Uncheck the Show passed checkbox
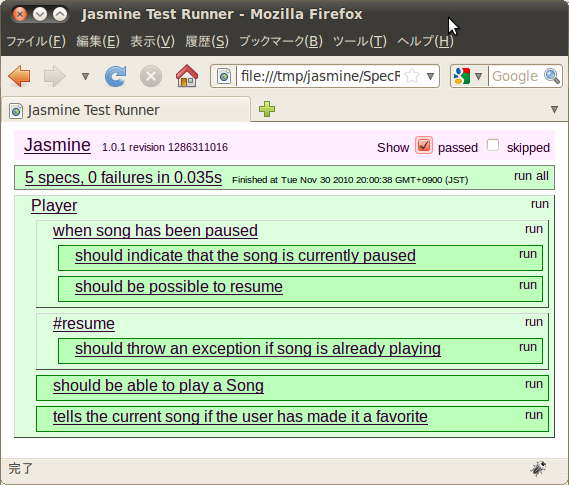 click(424, 145)
